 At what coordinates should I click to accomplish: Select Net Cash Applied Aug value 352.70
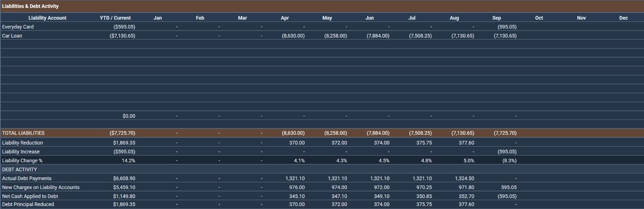[x=466, y=196]
